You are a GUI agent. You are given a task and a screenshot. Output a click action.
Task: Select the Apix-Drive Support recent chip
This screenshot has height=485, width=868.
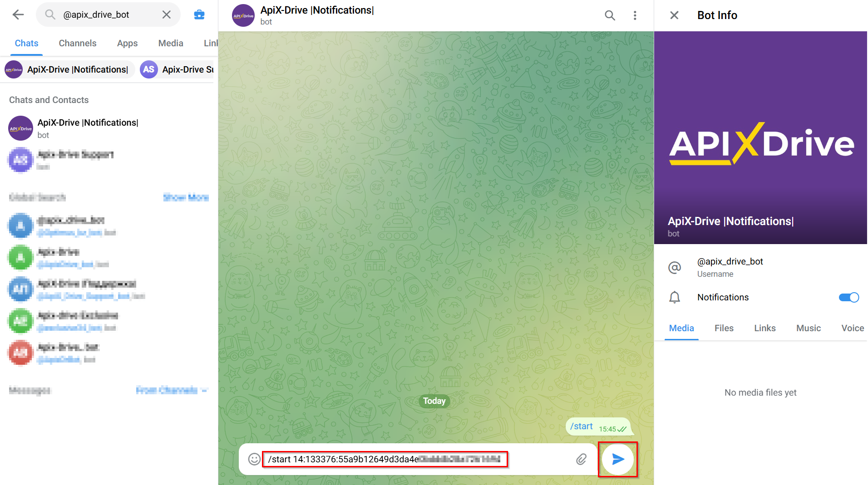tap(177, 69)
